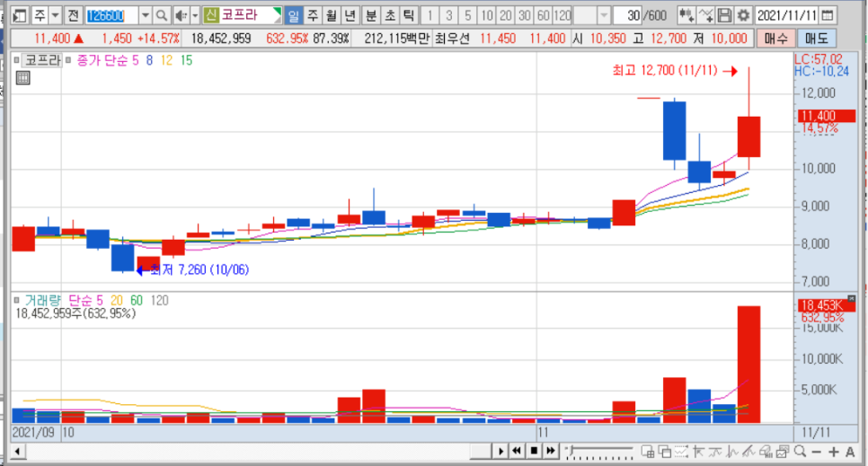Click the pencil drawing over line icon
Viewport: 868px width, 466px height.
click(748, 452)
